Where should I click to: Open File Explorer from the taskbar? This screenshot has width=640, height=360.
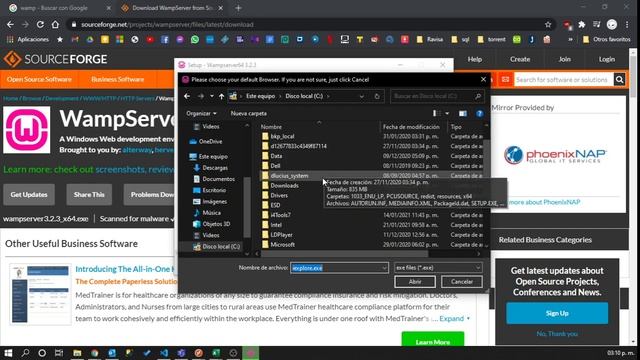coord(77,353)
